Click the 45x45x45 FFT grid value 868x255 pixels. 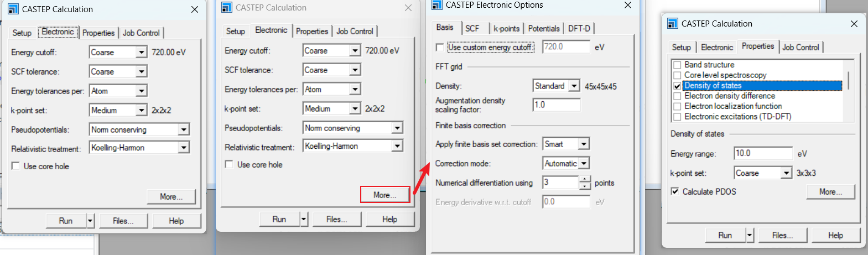[600, 86]
